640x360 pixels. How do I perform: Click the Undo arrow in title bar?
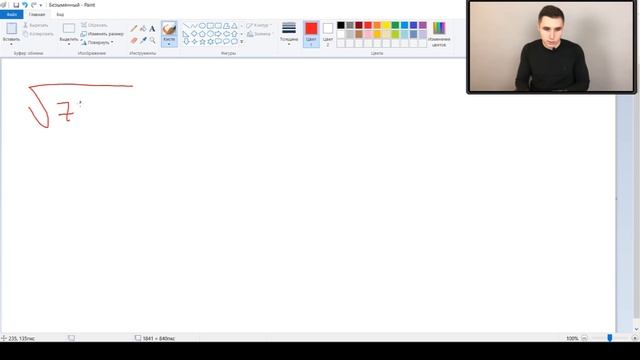tap(25, 5)
